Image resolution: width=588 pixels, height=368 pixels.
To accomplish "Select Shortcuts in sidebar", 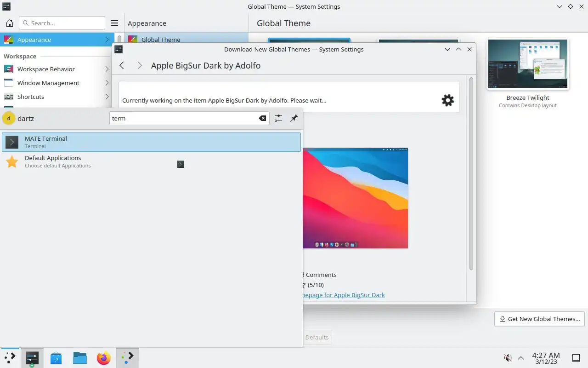I will click(x=57, y=97).
